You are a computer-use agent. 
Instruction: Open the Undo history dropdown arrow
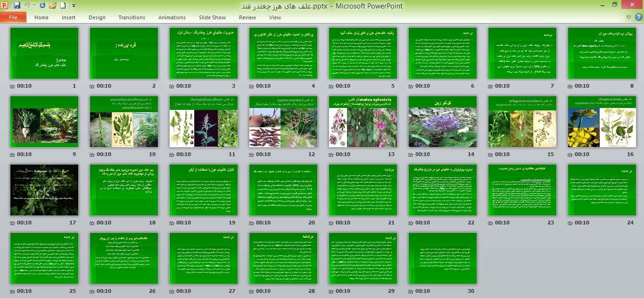(34, 6)
